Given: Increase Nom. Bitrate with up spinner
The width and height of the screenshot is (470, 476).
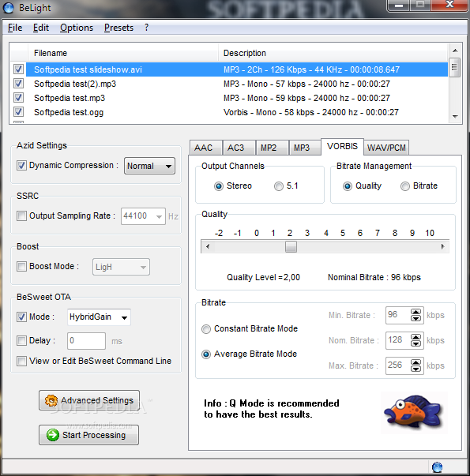Looking at the screenshot, I should [415, 337].
